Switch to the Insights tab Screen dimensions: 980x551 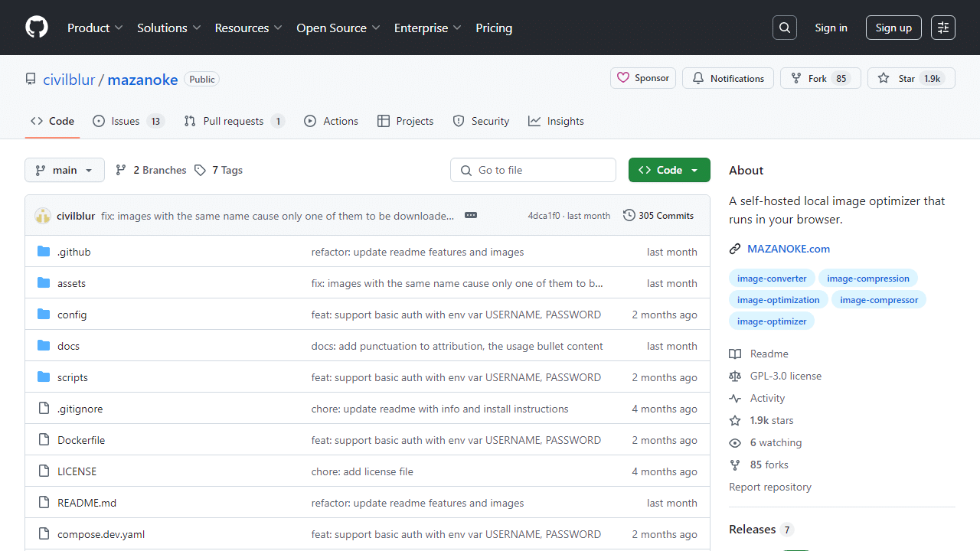coord(556,121)
